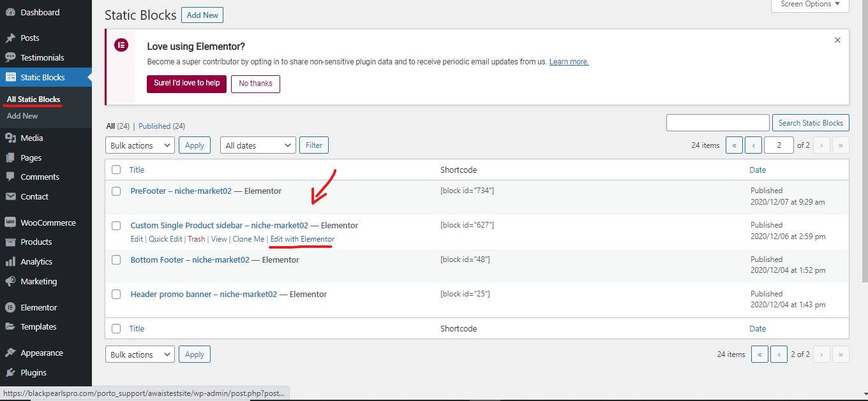The width and height of the screenshot is (868, 401).
Task: Click the Contact envelope icon
Action: pyautogui.click(x=10, y=196)
